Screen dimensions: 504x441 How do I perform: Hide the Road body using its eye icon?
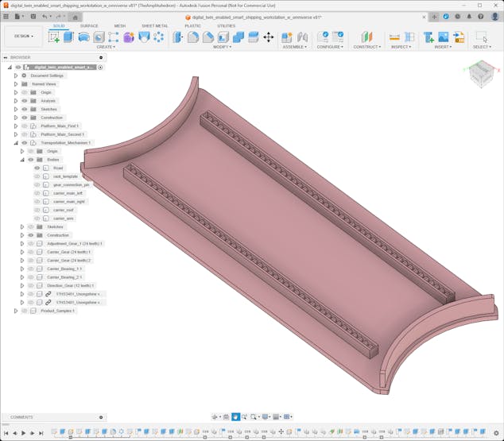37,168
